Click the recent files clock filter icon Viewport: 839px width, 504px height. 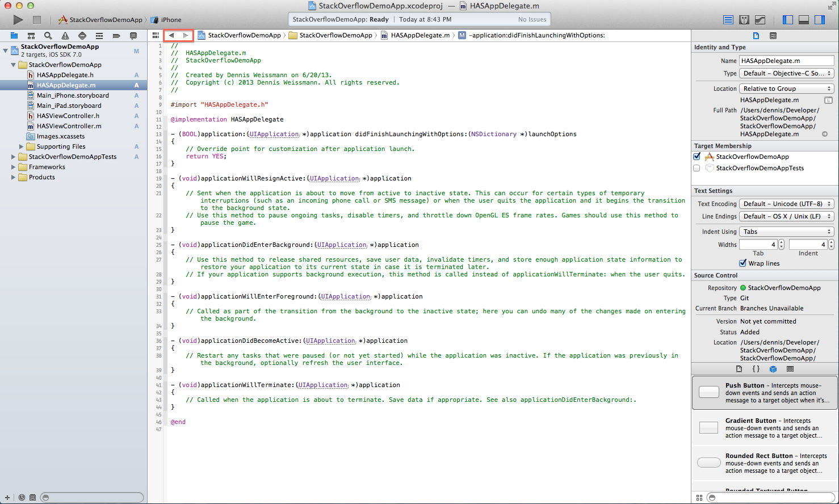[x=22, y=498]
